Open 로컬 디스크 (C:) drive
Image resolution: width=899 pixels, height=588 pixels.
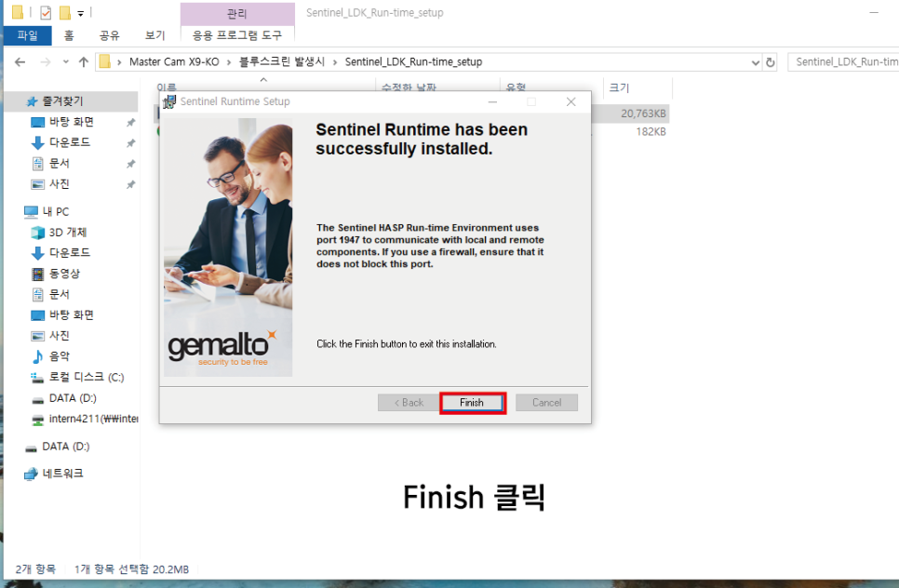click(x=87, y=377)
